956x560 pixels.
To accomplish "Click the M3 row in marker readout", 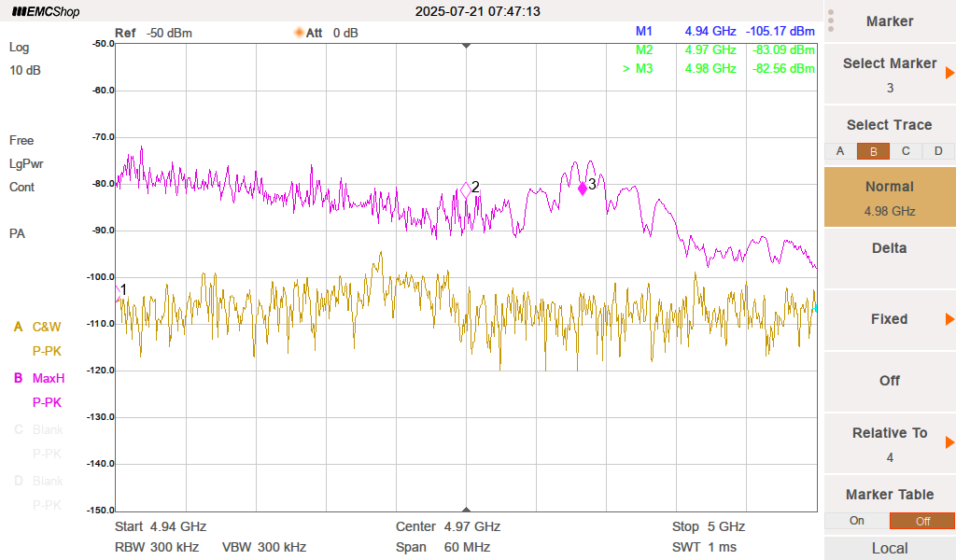I will [719, 69].
